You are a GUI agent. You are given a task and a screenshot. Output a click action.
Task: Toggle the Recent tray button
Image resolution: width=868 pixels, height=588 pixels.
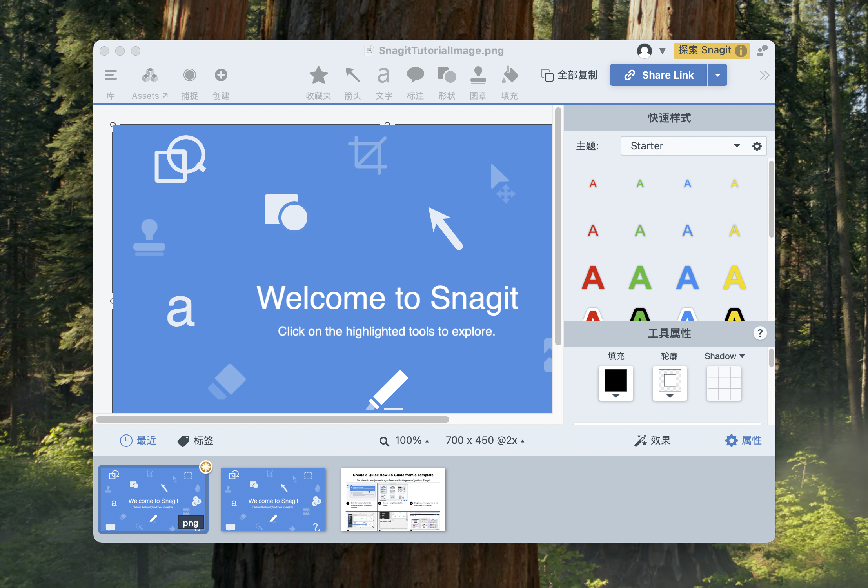pyautogui.click(x=138, y=441)
